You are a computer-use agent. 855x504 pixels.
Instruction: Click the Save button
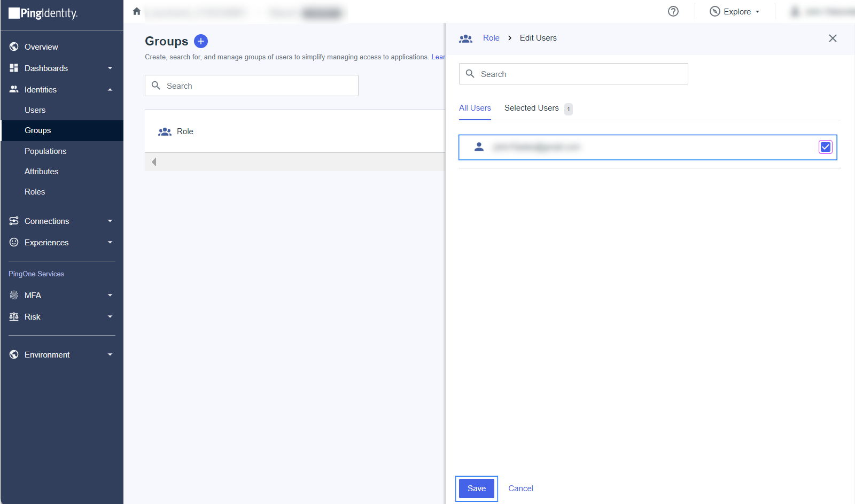[x=476, y=489]
